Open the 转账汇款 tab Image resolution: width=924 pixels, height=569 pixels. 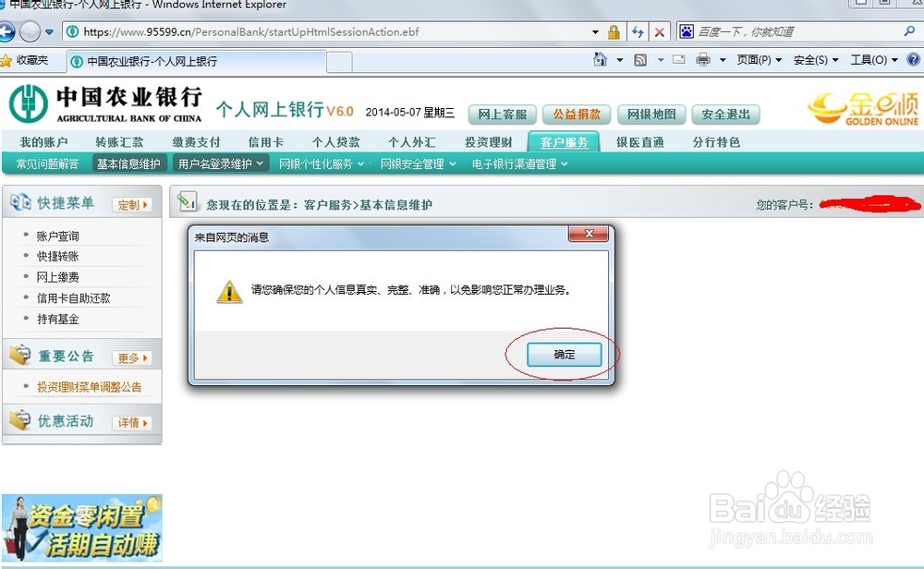point(119,142)
